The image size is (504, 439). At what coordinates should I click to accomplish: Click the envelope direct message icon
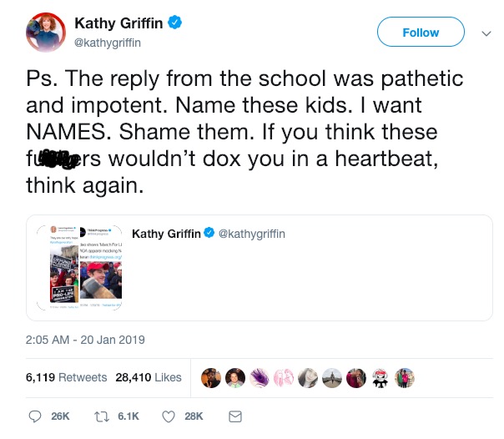point(234,416)
